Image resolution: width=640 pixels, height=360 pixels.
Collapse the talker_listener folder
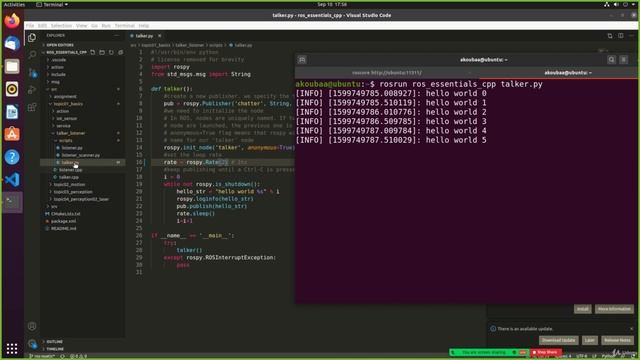pos(71,133)
